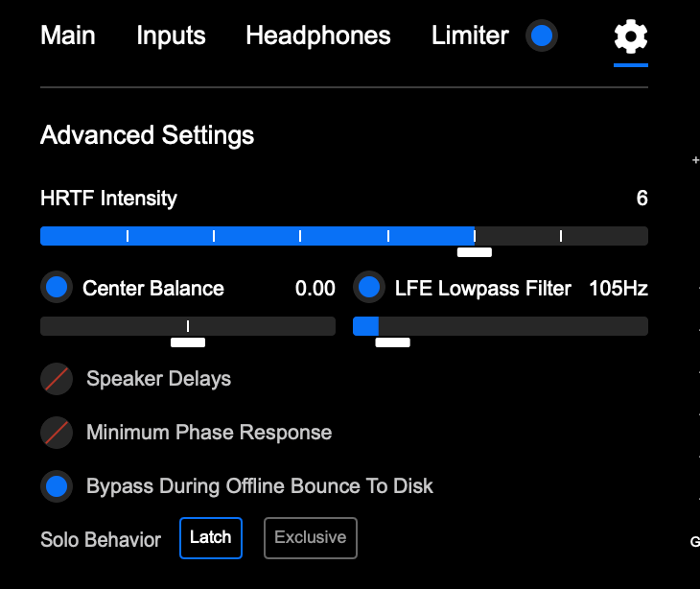Click the LFE Lowpass Filter slider handle

click(393, 342)
